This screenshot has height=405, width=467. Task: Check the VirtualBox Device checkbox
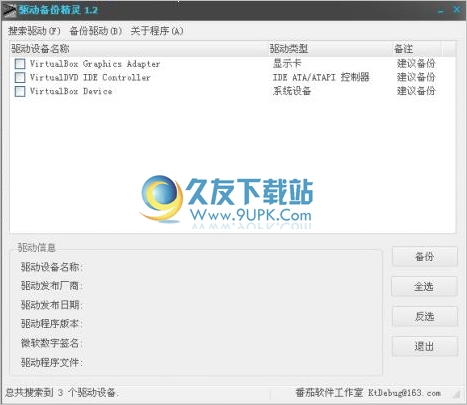point(20,91)
